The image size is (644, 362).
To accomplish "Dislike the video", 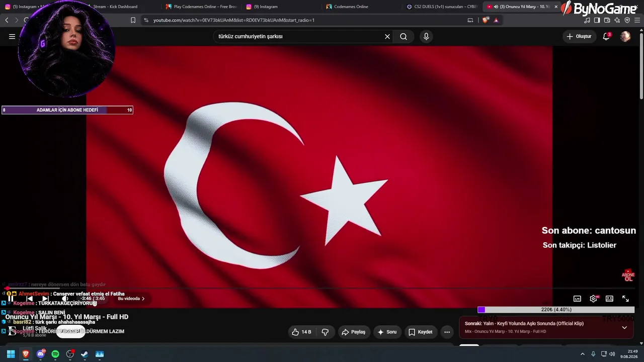I will 325,332.
